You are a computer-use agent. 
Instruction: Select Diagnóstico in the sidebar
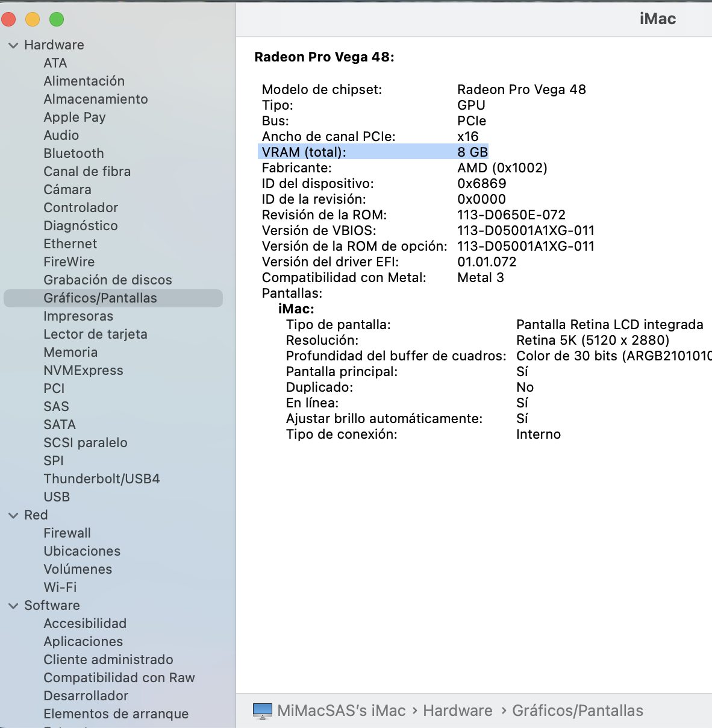[81, 225]
